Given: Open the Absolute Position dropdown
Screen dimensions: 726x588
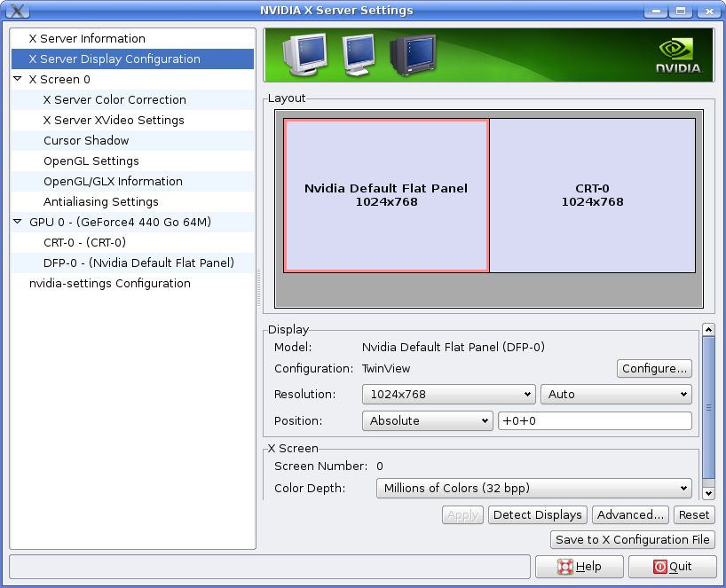Looking at the screenshot, I should [428, 420].
